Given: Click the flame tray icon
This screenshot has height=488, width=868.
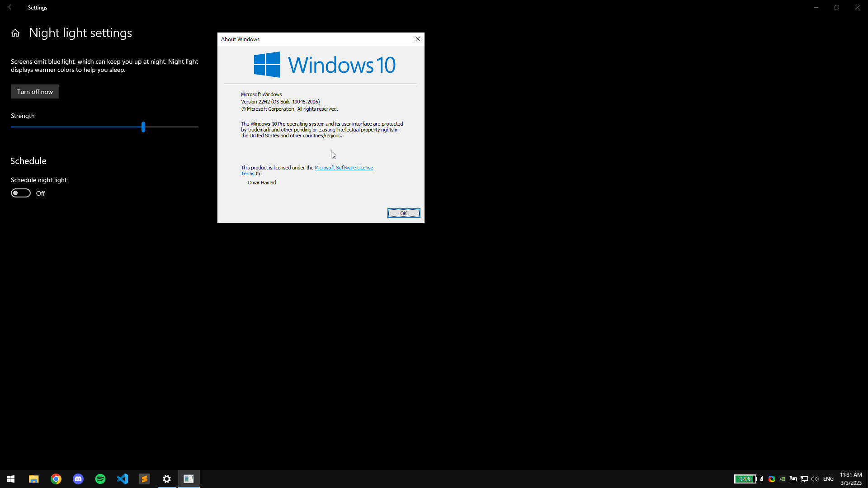Looking at the screenshot, I should (x=762, y=479).
